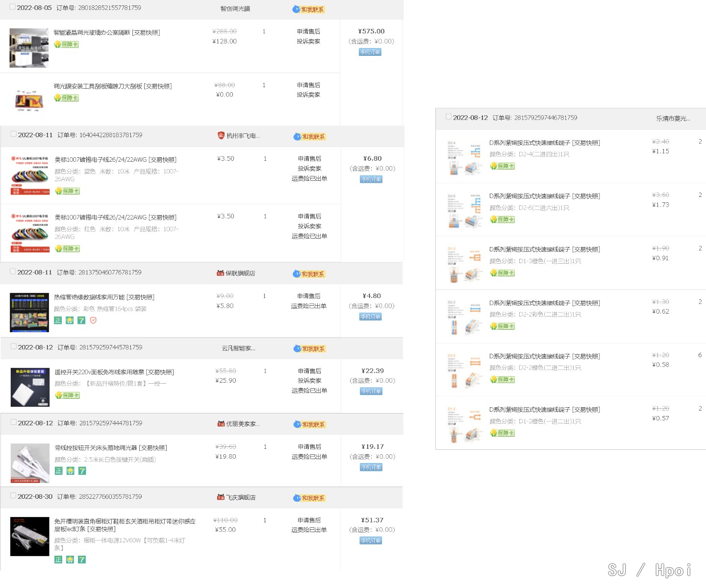This screenshot has width=706, height=588.
Task: Open thumbnail of 遥控开关220v product
Action: 30,387
